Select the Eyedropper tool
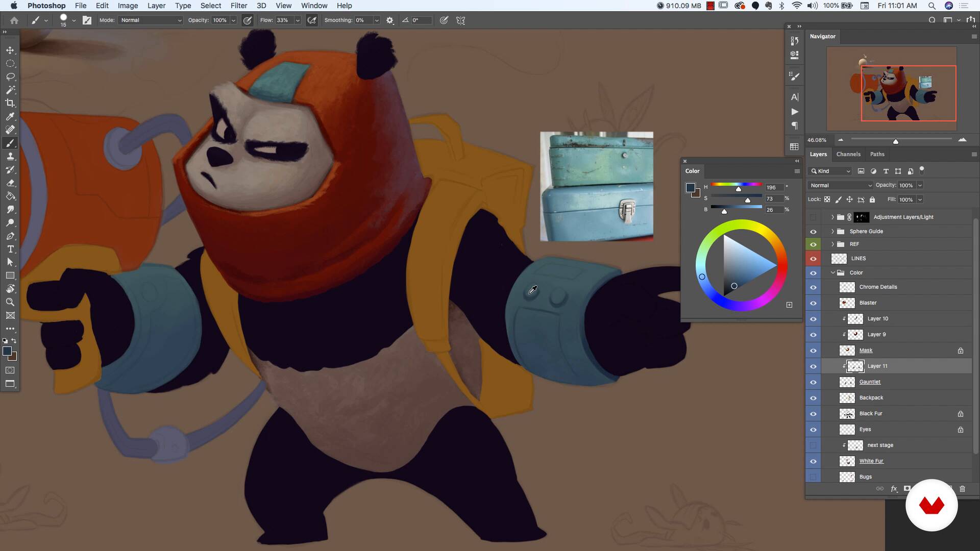980x551 pixels. coord(10,116)
